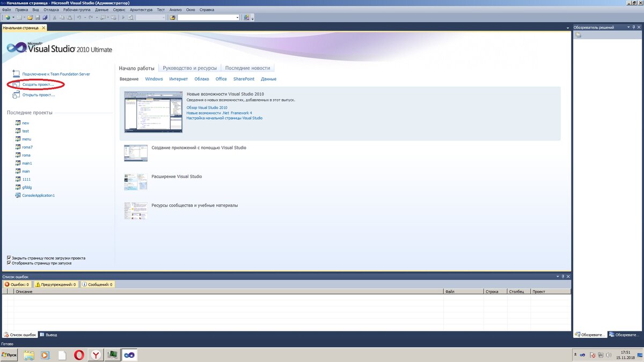The width and height of the screenshot is (644, 362).
Task: Click the Team Foundation Server connect icon
Action: pyautogui.click(x=16, y=73)
